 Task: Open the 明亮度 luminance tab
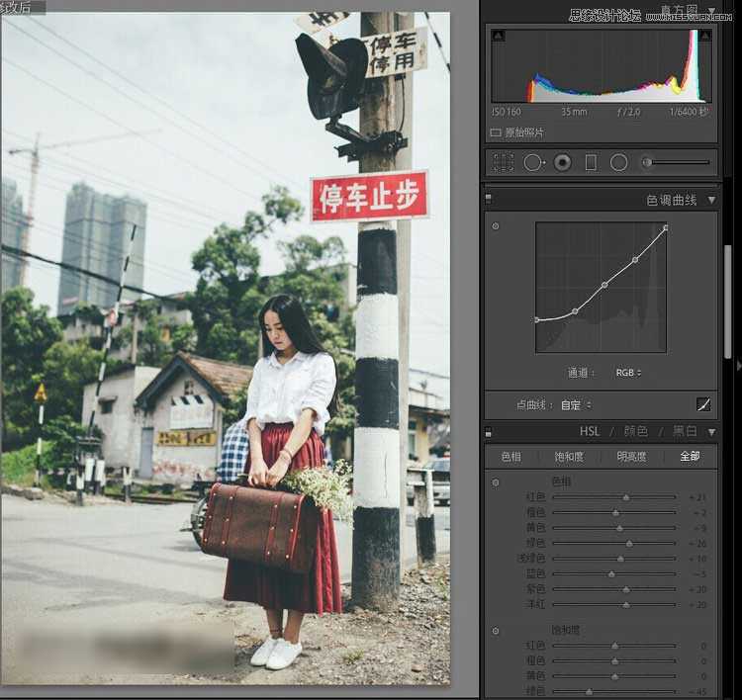click(x=632, y=457)
